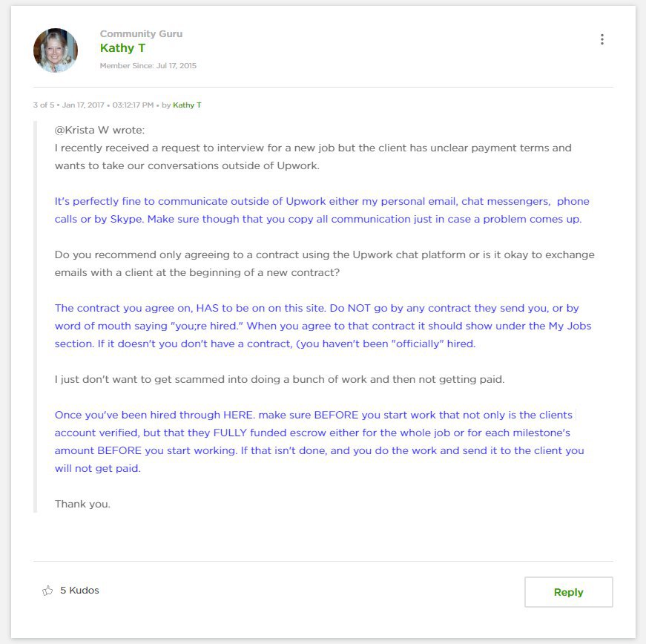Click the "I recently received a request" paragraph
Screen dimensions: 646x644
click(313, 157)
